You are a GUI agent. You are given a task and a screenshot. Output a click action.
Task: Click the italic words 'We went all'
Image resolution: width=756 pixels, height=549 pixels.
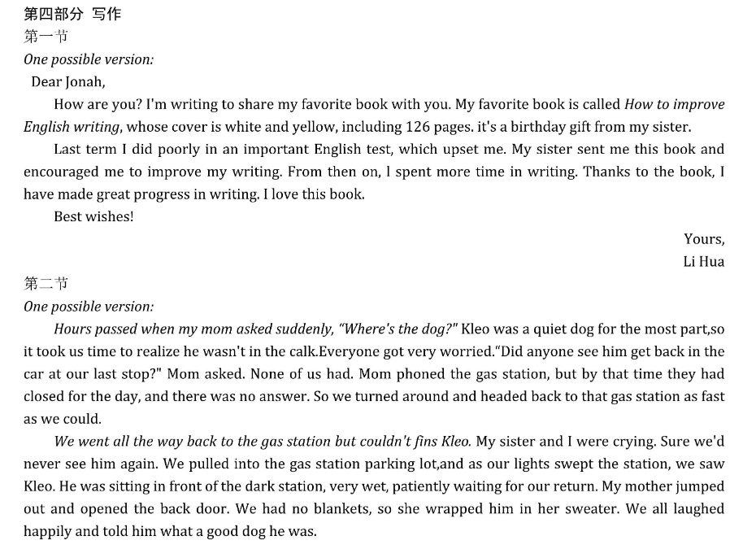(x=92, y=442)
